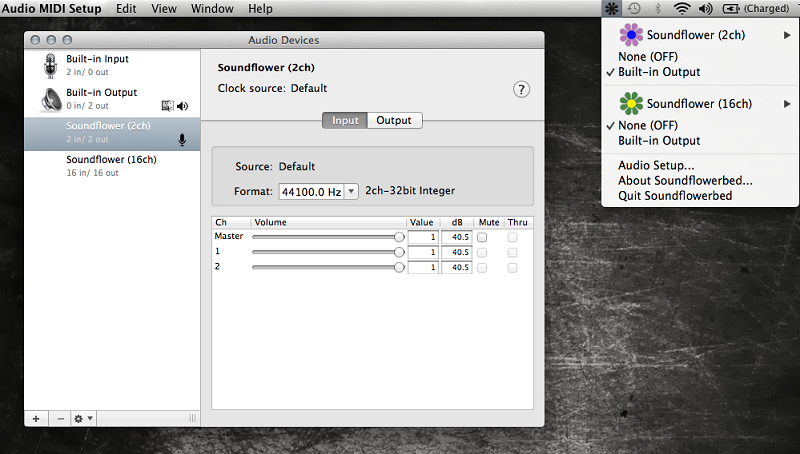Expand the Soundflower (16ch) submenu arrow
The image size is (800, 454).
(787, 104)
